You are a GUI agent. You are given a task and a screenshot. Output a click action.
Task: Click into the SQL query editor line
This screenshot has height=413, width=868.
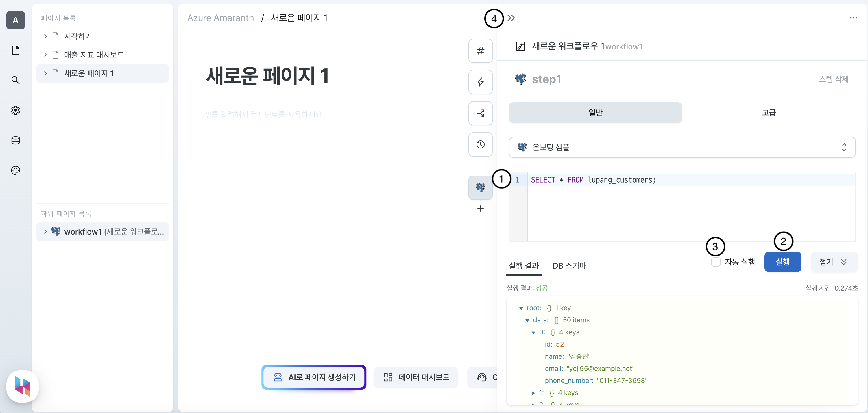click(691, 180)
